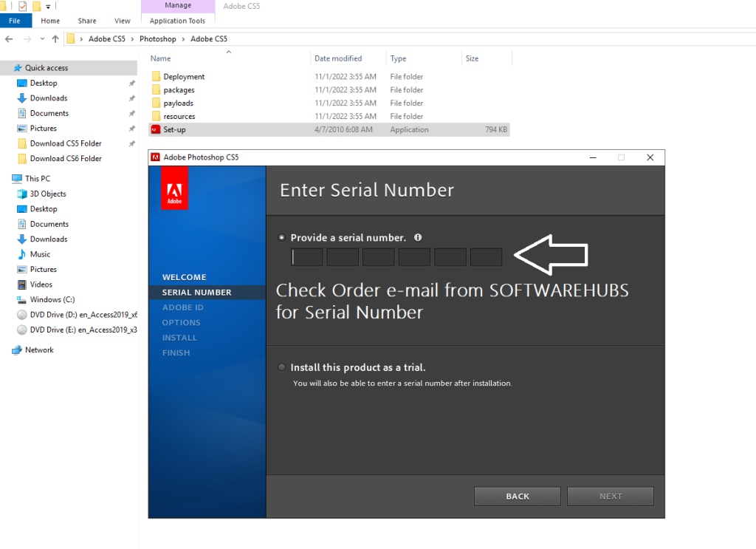
Task: Open Windows (C:) drive
Action: [x=52, y=299]
